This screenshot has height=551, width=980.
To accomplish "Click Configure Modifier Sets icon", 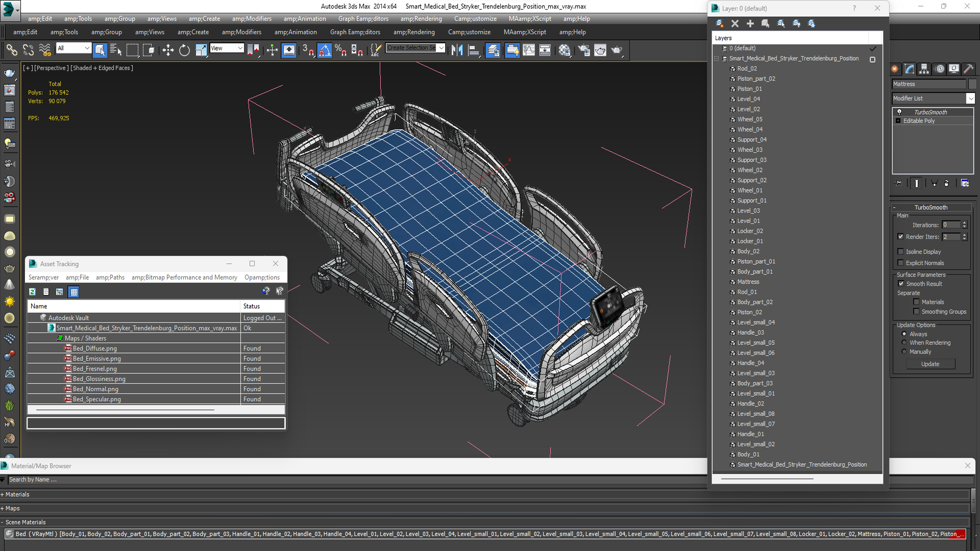I will point(965,183).
